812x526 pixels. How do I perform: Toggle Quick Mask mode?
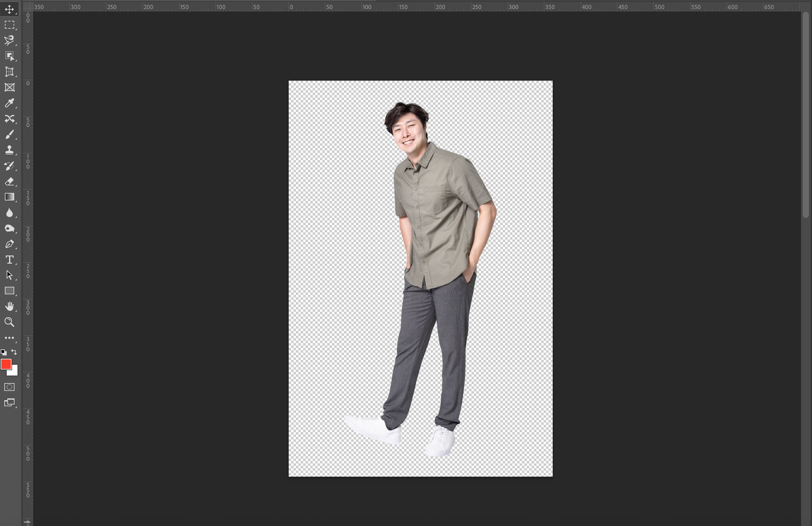[x=9, y=387]
